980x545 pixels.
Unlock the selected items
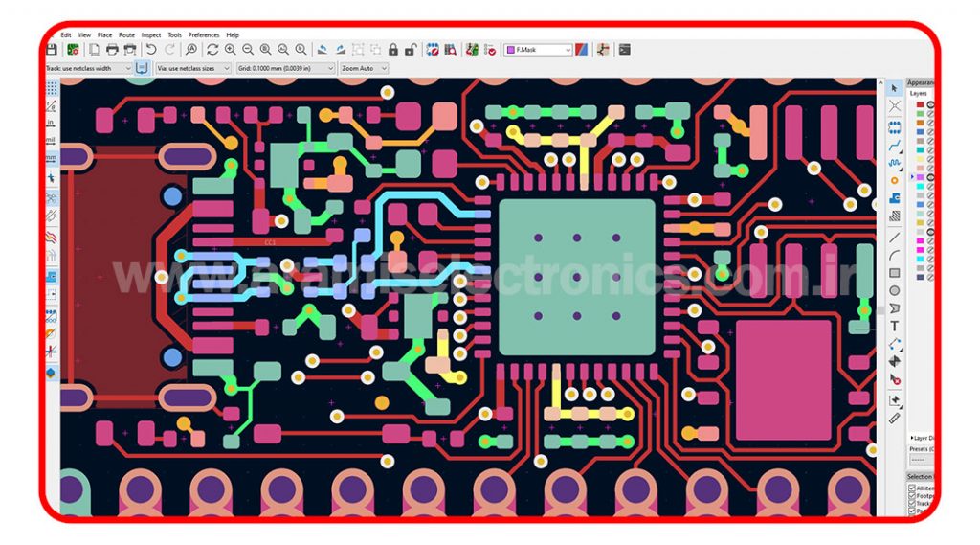(x=411, y=50)
